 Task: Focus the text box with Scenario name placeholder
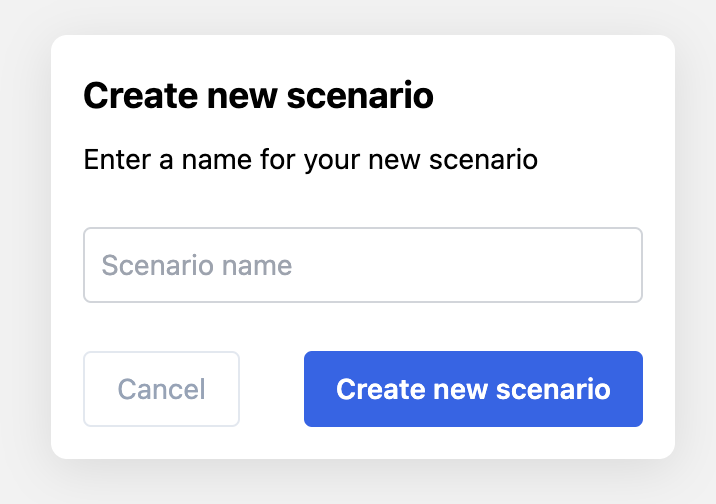(363, 265)
